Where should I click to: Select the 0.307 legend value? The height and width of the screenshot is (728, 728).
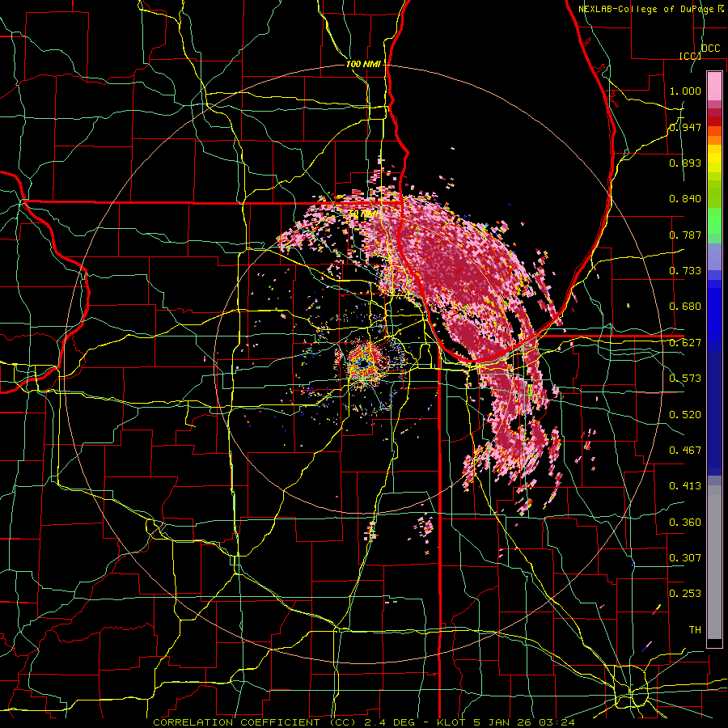pyautogui.click(x=685, y=557)
